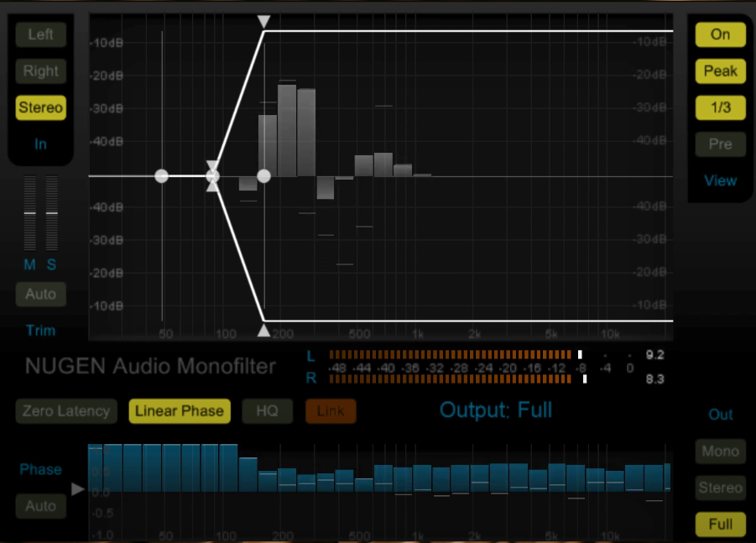Set output to Stereo
The height and width of the screenshot is (543, 756).
(x=720, y=488)
